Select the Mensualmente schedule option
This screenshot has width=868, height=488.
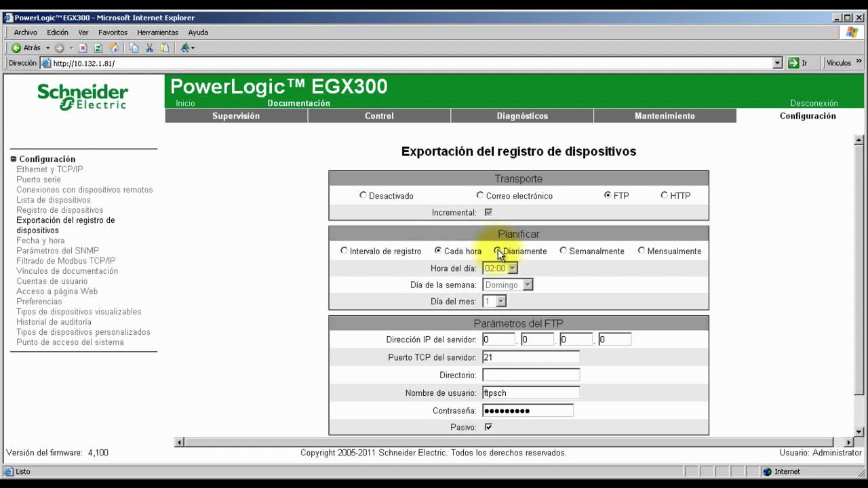[x=642, y=251]
